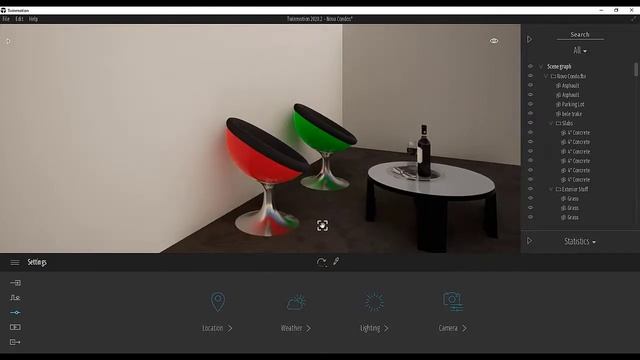
Task: Select the material picker eyedropper icon
Action: click(336, 261)
